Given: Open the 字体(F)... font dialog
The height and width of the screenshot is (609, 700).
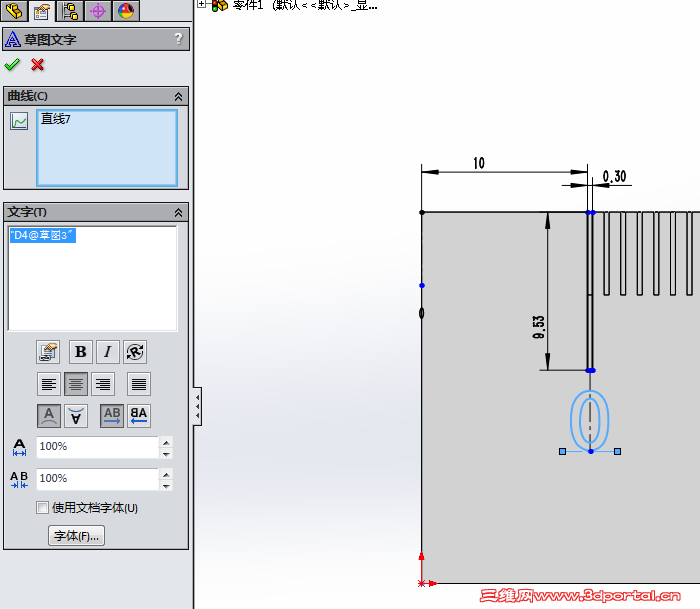Looking at the screenshot, I should point(76,536).
